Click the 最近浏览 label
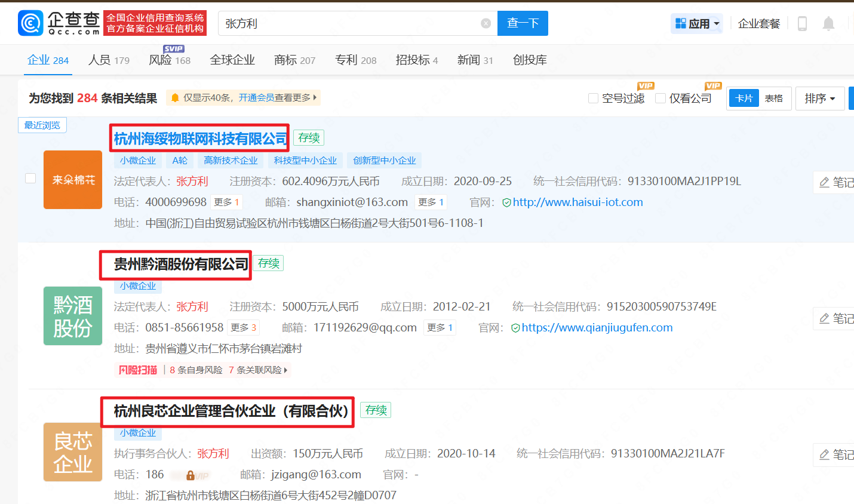 [42, 125]
